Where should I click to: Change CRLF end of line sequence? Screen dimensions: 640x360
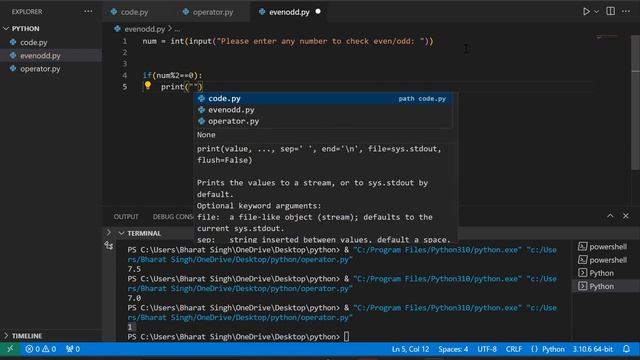[x=513, y=349]
